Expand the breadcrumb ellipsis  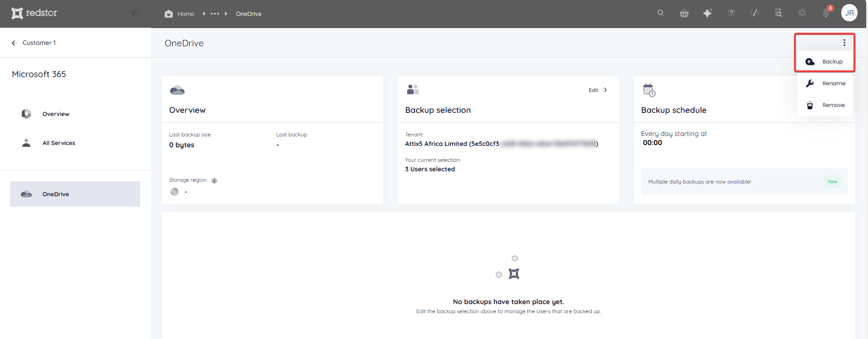(x=215, y=14)
